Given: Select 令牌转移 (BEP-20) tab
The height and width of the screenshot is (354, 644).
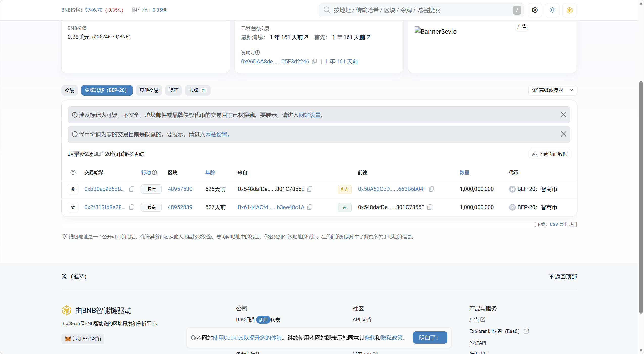Looking at the screenshot, I should tap(107, 90).
